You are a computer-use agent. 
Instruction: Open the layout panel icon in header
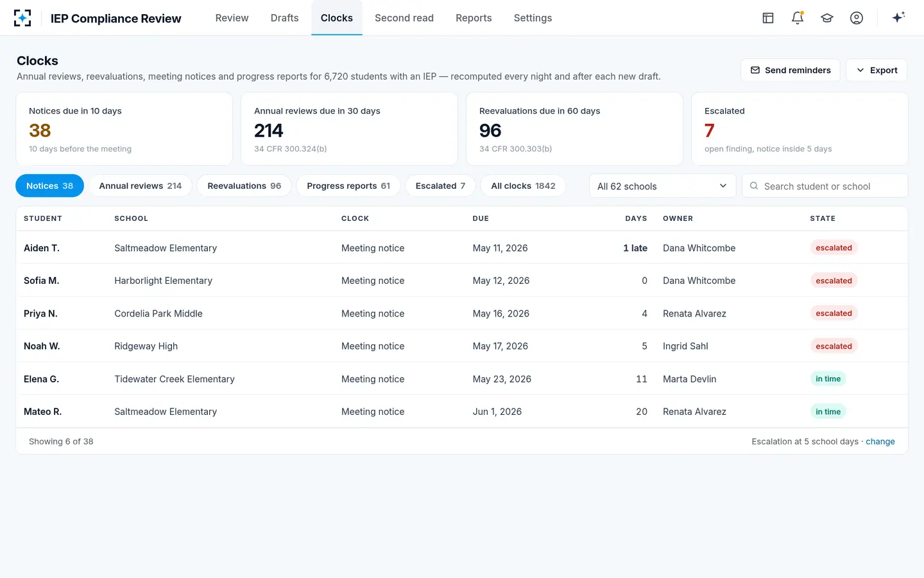pyautogui.click(x=768, y=18)
